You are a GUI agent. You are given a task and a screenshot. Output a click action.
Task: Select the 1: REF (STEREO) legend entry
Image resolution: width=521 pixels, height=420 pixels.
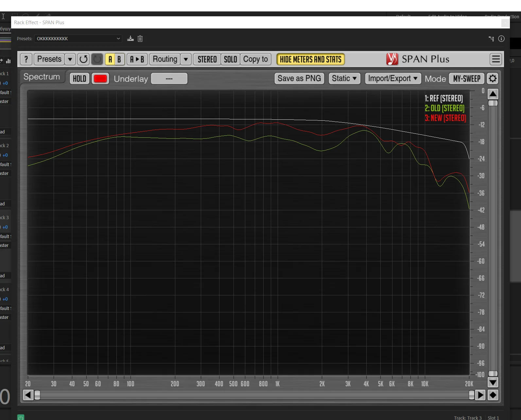pyautogui.click(x=443, y=98)
